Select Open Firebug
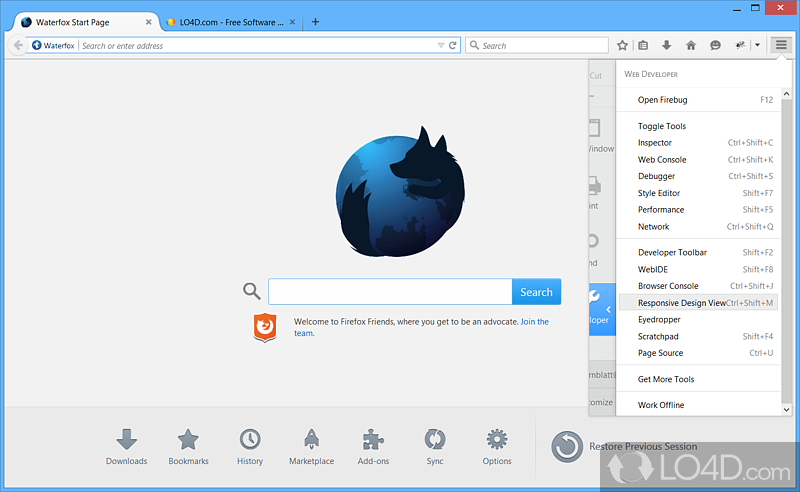 (x=698, y=100)
